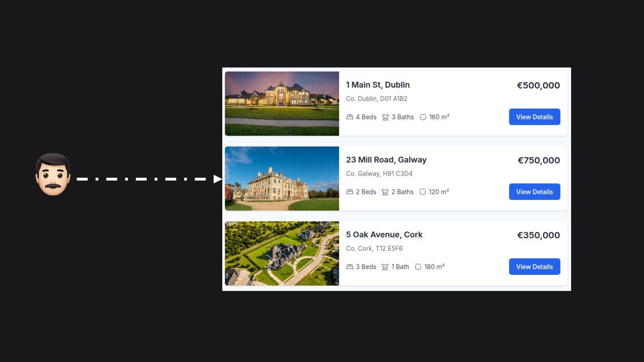Click the bath icon on Galway listing
This screenshot has height=362, width=644.
386,192
